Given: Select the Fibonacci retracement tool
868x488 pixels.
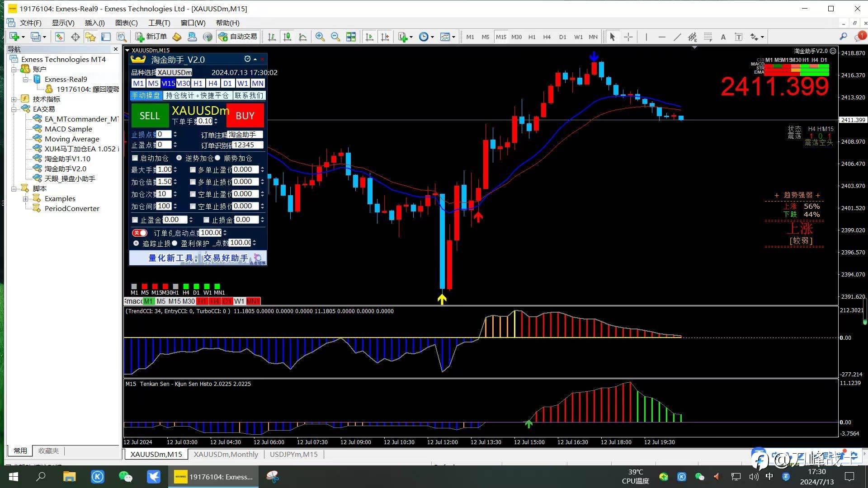Looking at the screenshot, I should coord(708,37).
